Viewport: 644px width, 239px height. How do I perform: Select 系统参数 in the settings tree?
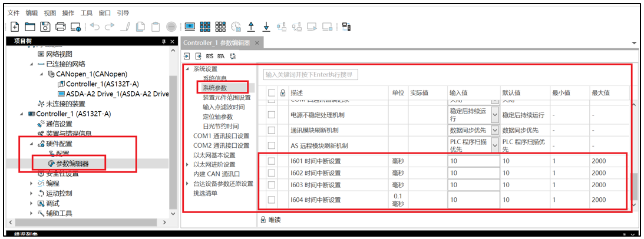pyautogui.click(x=215, y=88)
